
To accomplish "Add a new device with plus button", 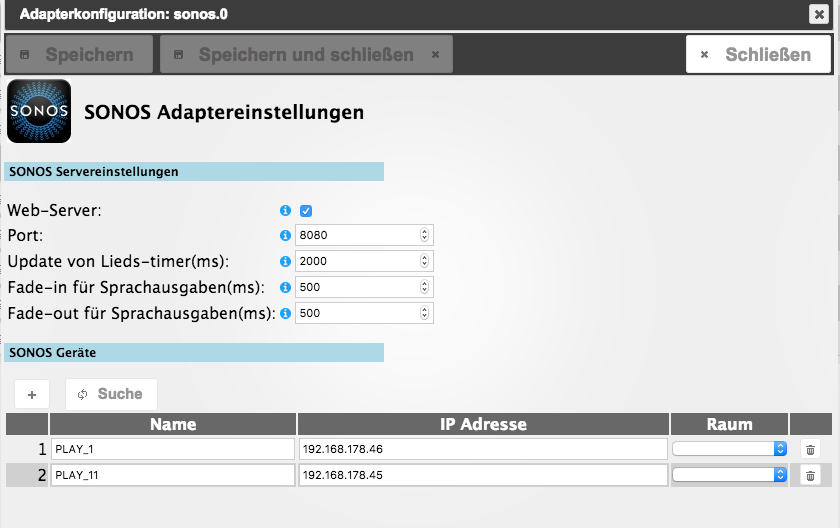I will 32,395.
